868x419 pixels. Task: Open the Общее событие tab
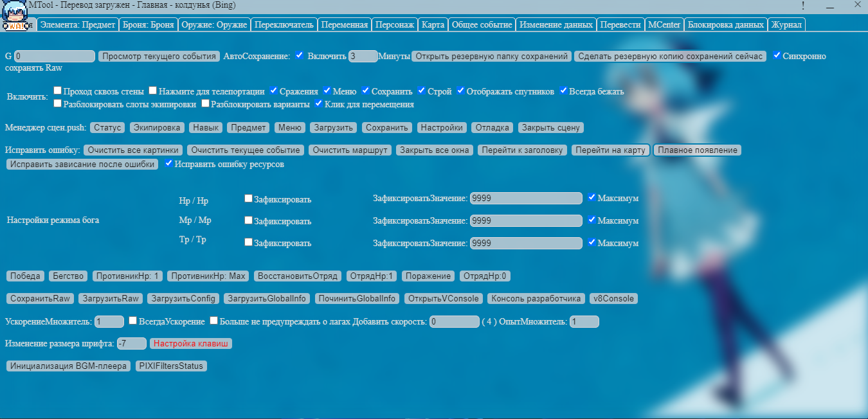[x=482, y=24]
